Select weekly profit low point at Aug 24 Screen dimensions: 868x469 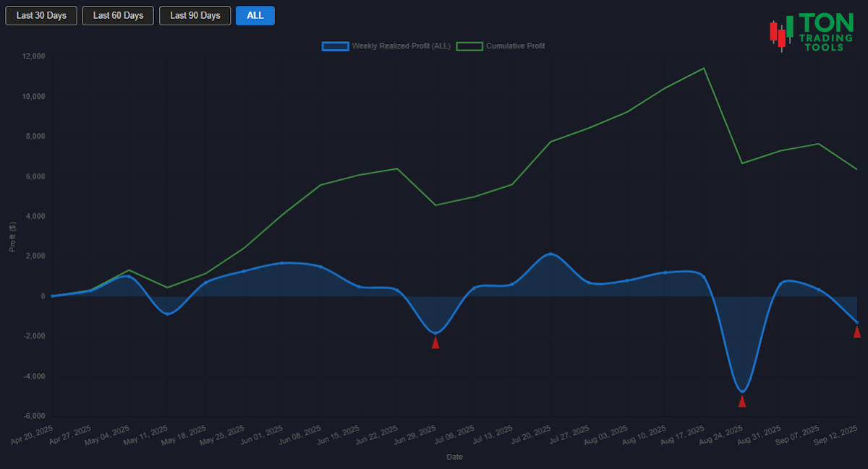tap(741, 392)
